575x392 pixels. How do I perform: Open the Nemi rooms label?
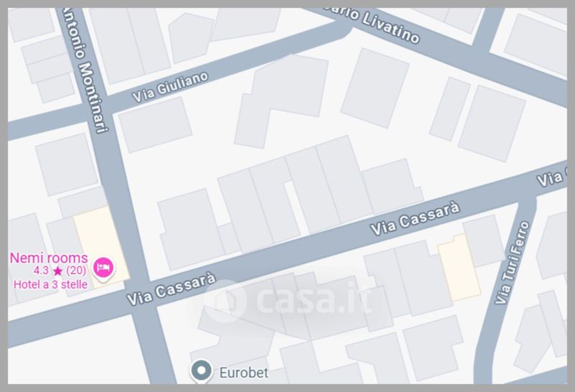click(49, 258)
